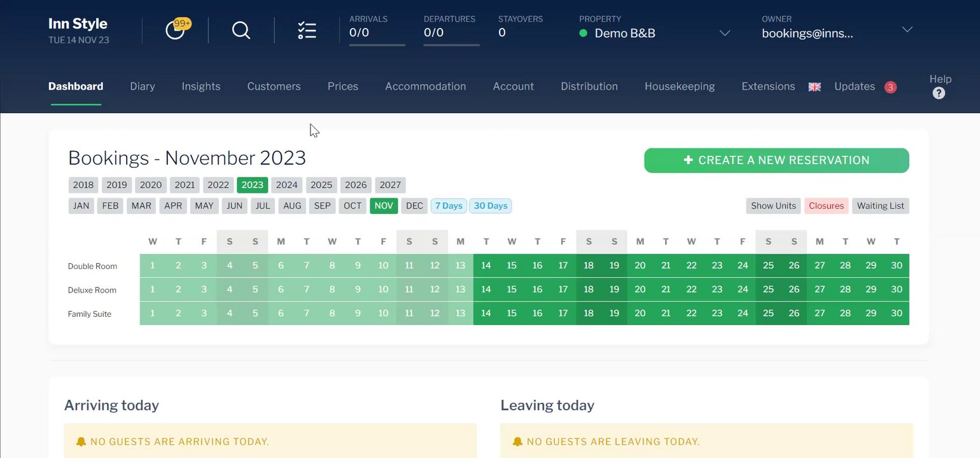
Task: Go to the Customers tab
Action: coord(274,87)
